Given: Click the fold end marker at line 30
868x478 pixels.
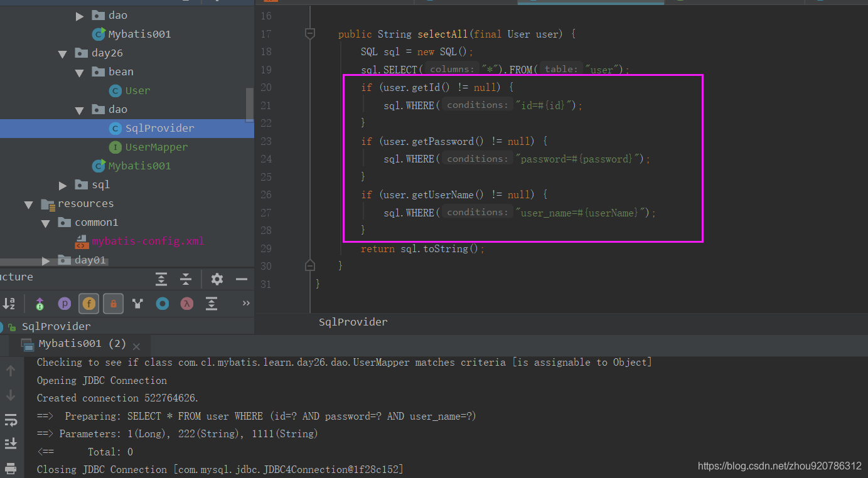Looking at the screenshot, I should pos(309,266).
